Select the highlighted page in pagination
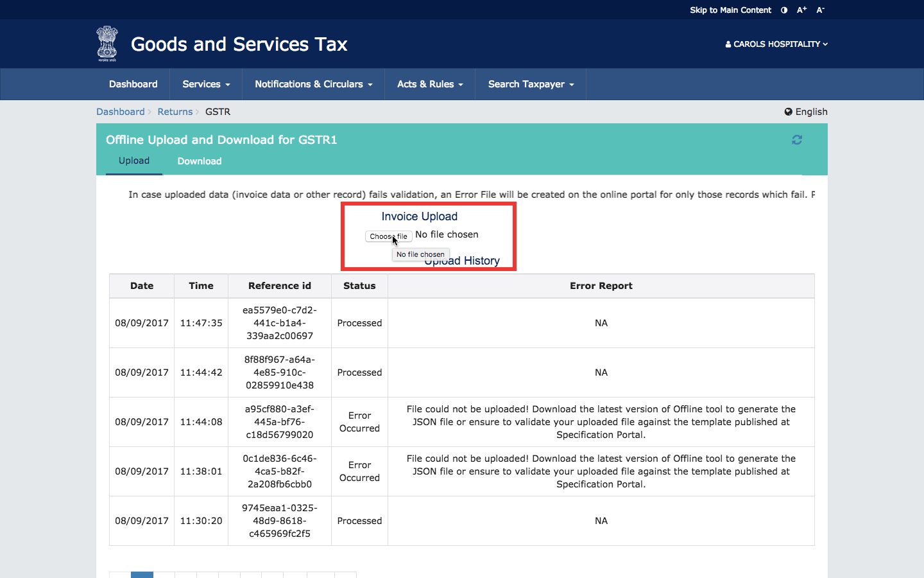924x578 pixels. (142, 575)
